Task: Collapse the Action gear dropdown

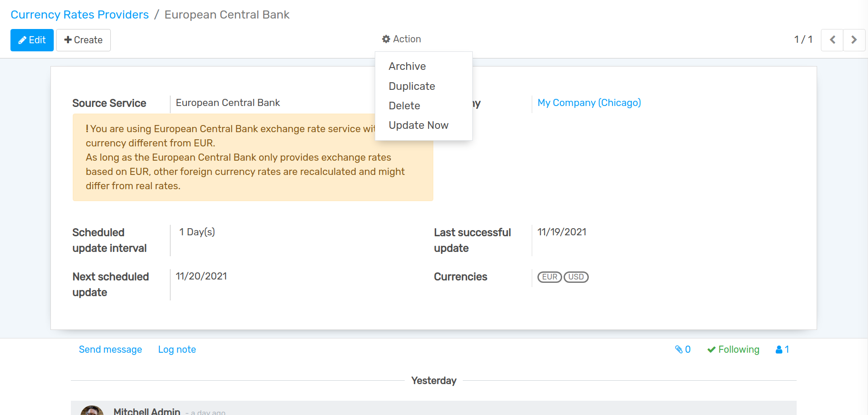Action: point(401,39)
